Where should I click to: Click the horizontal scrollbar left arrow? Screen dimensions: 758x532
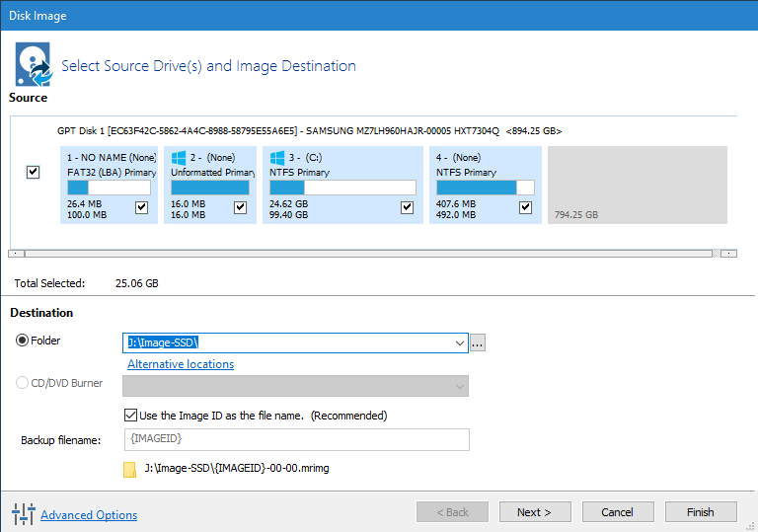click(16, 254)
